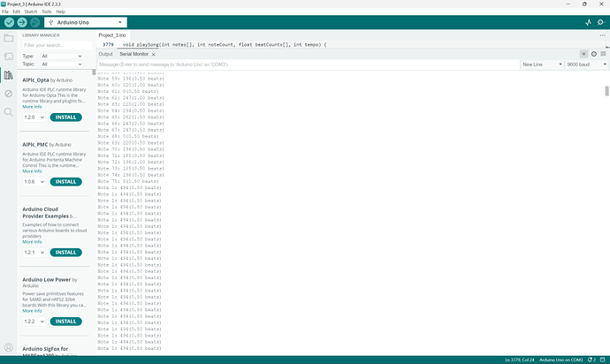Install the AIPlc_Opta library
The width and height of the screenshot is (610, 364).
click(65, 118)
